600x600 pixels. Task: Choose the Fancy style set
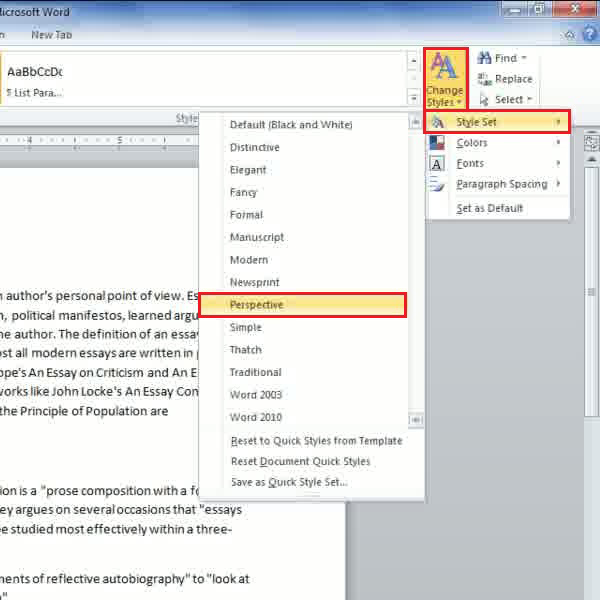click(x=302, y=192)
